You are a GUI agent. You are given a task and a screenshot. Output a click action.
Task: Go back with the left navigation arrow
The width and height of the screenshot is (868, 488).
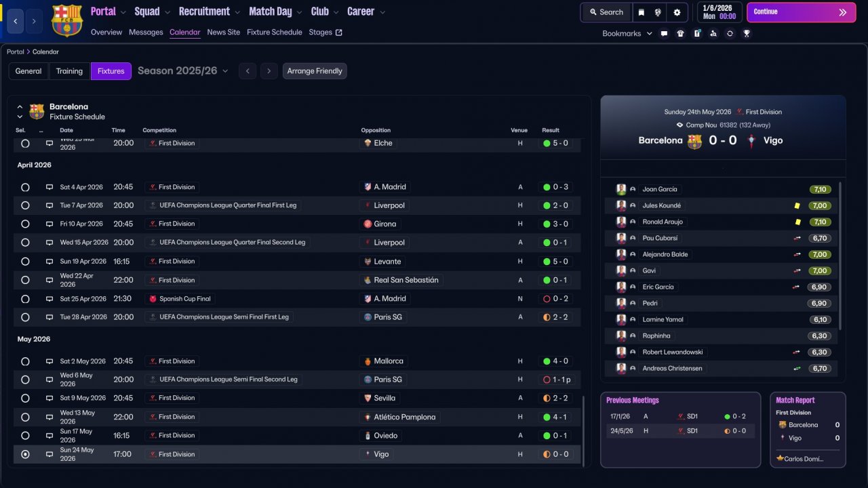pos(15,21)
